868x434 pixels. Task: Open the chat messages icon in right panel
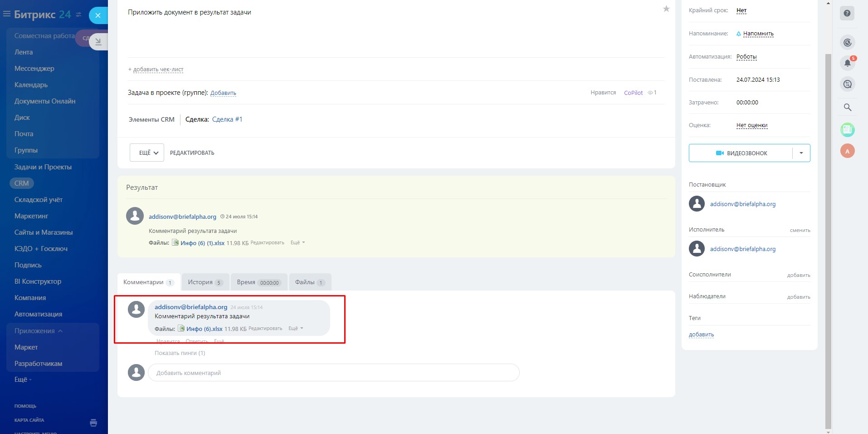coord(847,84)
